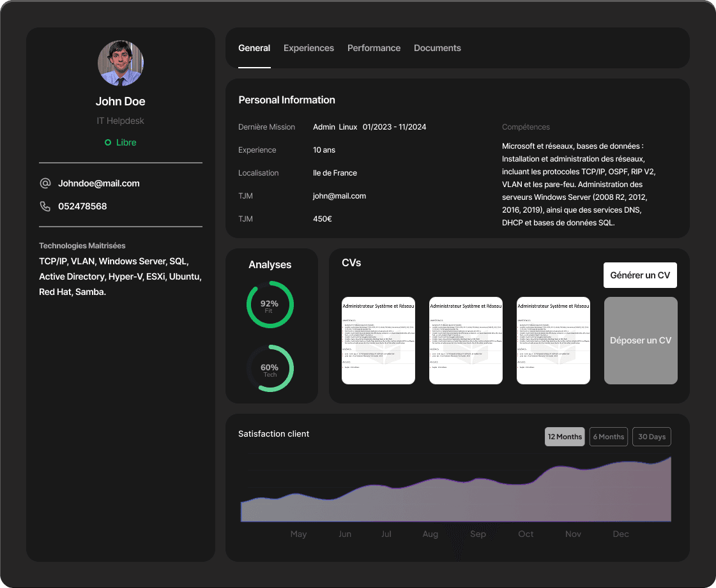Click the John Doe name heading
The width and height of the screenshot is (716, 588).
pos(121,102)
